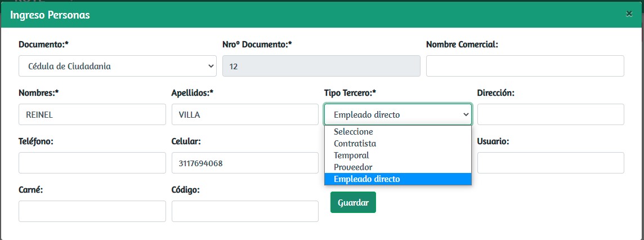Focus the Nombre Comercial input
Image resolution: width=644 pixels, height=240 pixels.
coord(525,66)
